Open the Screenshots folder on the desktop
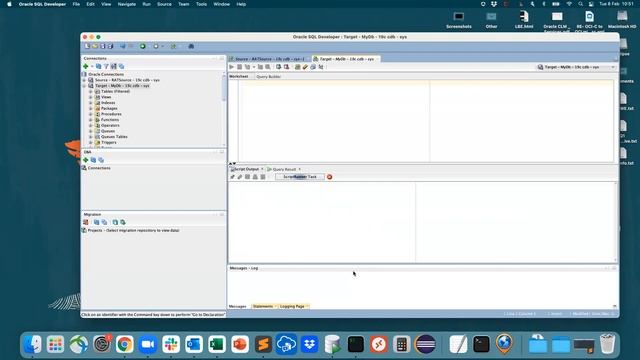This screenshot has width=640, height=360. coord(459,20)
